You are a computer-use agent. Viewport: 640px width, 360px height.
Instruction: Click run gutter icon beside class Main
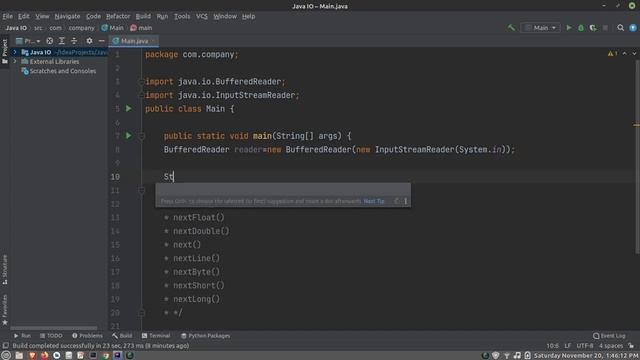(x=129, y=109)
